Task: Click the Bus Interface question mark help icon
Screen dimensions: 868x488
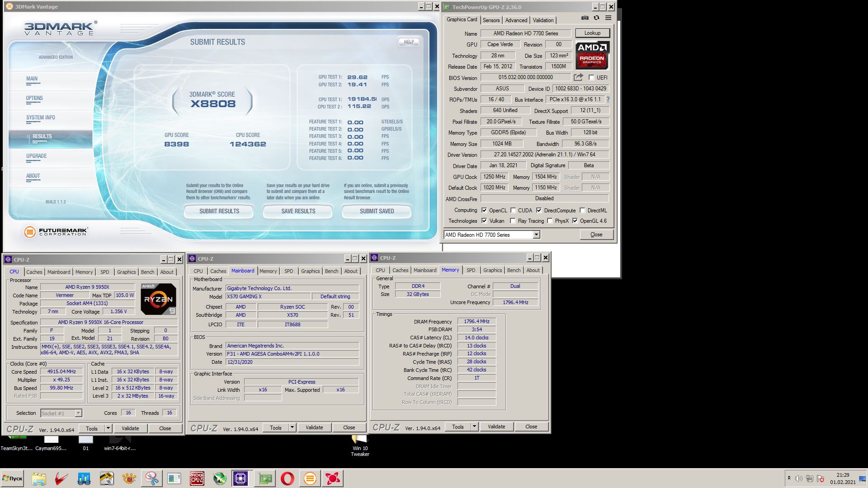Action: 608,99
